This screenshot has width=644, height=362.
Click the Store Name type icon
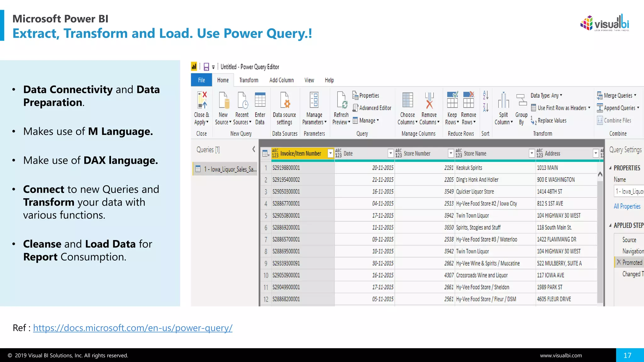pos(459,153)
